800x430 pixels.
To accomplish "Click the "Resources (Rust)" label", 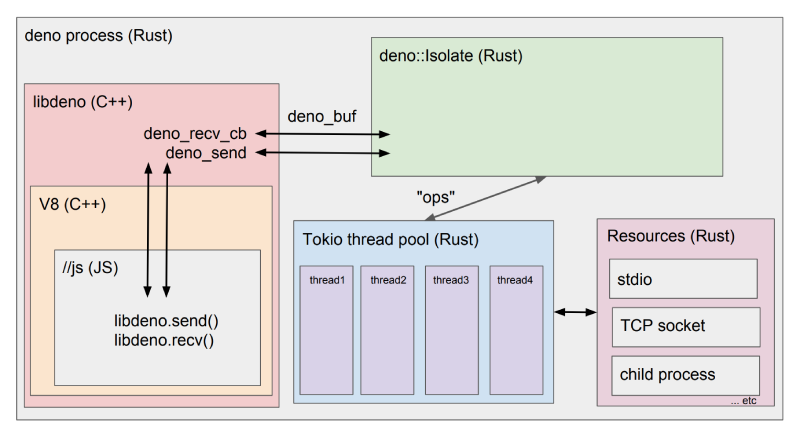I will pos(671,236).
